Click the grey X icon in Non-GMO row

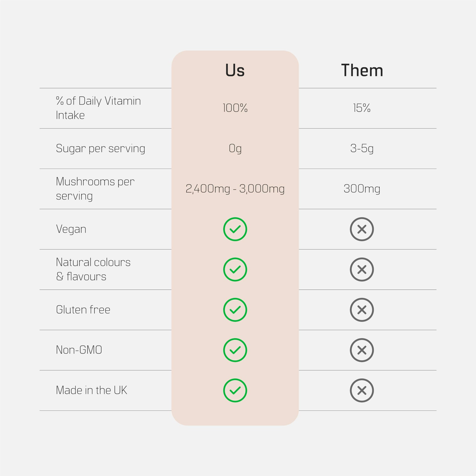tap(362, 350)
